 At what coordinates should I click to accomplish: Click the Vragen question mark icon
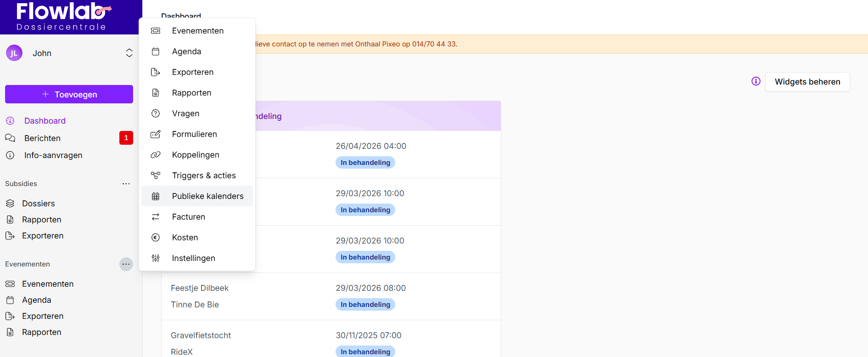[x=156, y=113]
